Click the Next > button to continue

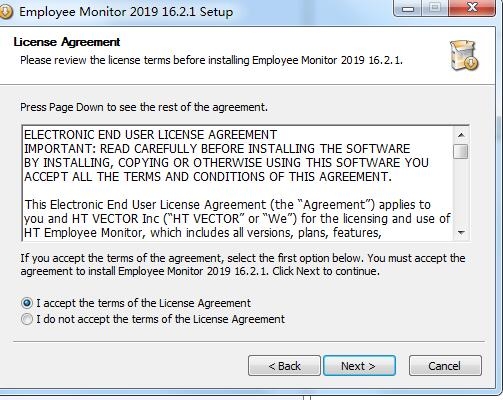tap(359, 366)
